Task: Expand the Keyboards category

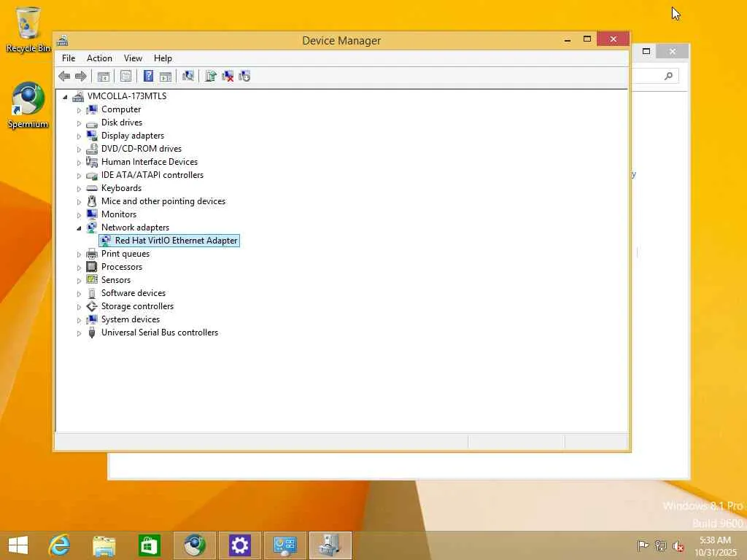Action: (x=79, y=189)
